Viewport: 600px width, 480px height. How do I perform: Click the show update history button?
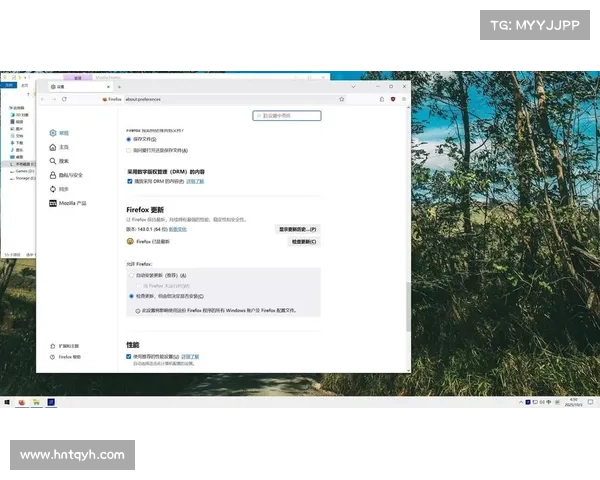tap(297, 229)
